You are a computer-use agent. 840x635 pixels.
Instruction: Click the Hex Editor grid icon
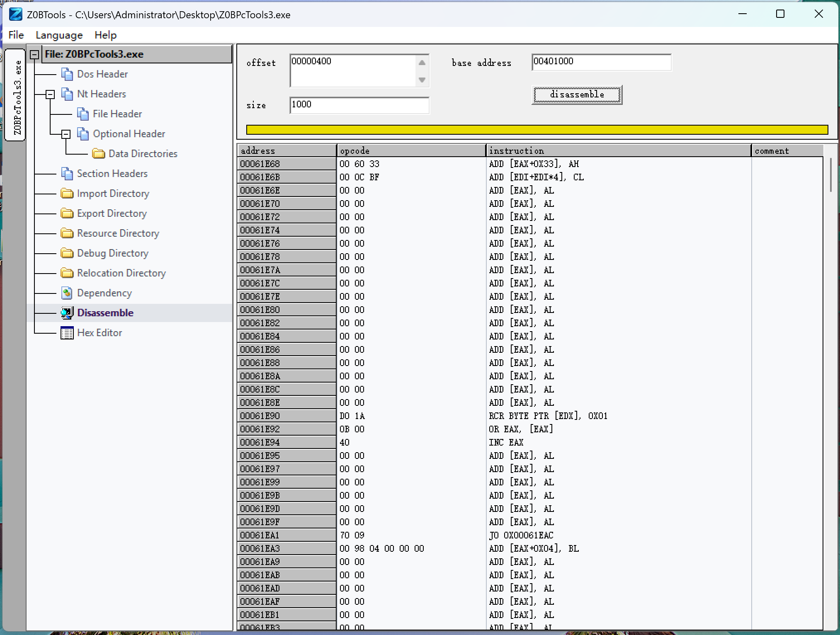[x=67, y=333]
